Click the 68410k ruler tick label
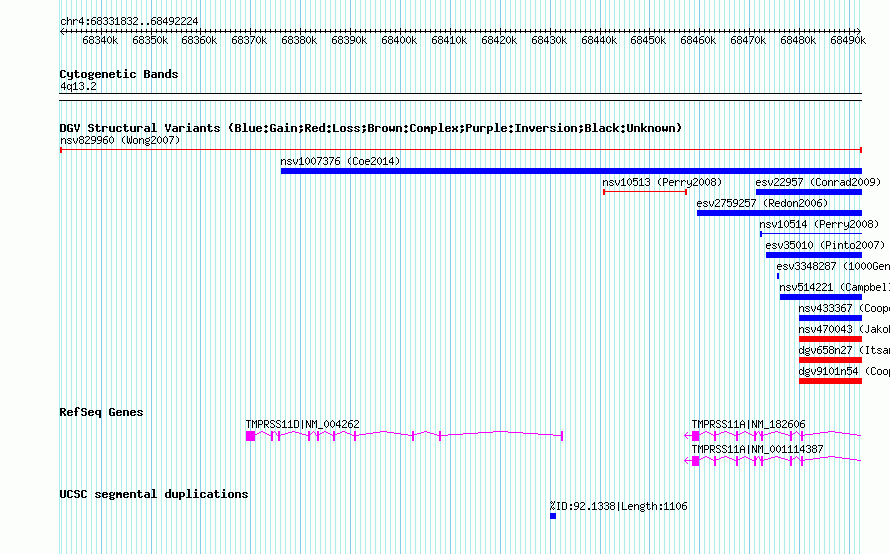Screen dimensions: 890x554 coord(449,41)
